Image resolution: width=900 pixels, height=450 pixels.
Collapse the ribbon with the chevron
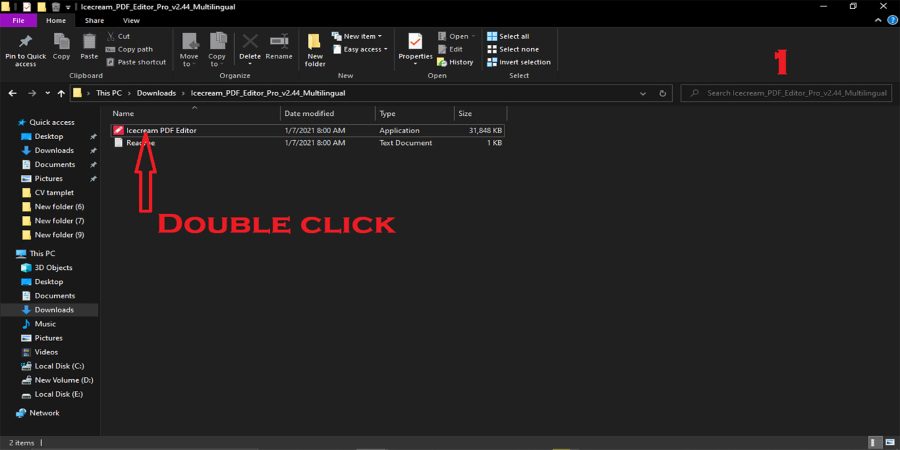878,20
